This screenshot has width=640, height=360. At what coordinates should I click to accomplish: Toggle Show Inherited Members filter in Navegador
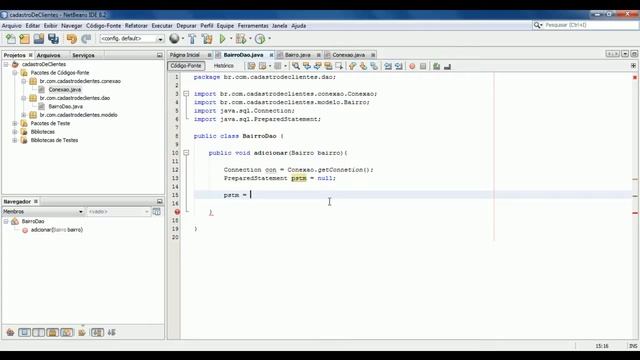pyautogui.click(x=10, y=333)
